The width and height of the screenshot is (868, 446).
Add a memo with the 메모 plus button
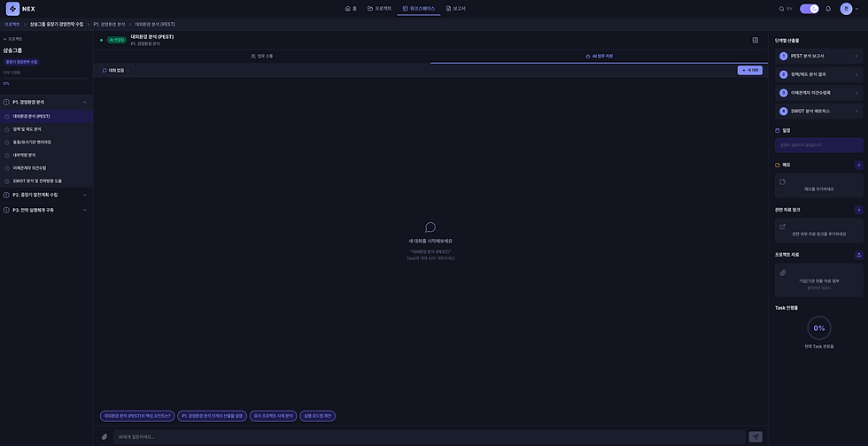(858, 165)
